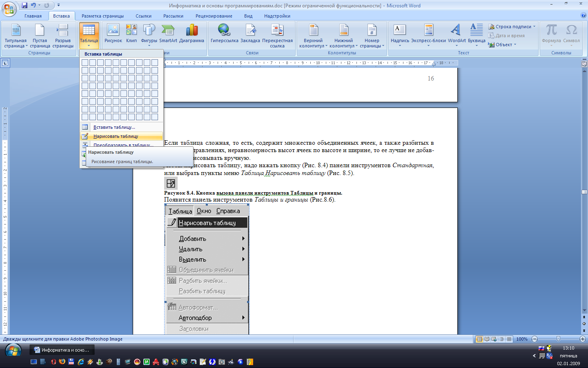Insert a page break (Разрыв страницы)
This screenshot has width=588, height=368.
[x=63, y=36]
